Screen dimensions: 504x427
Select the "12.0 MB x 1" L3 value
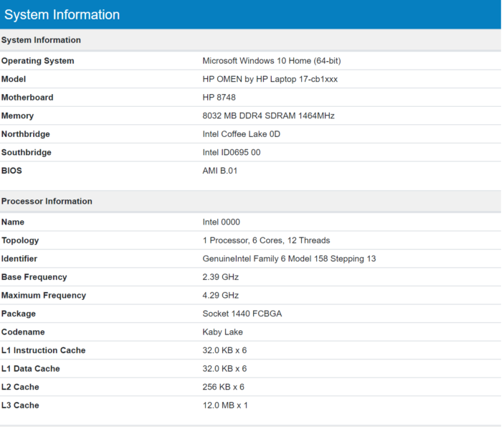click(225, 405)
